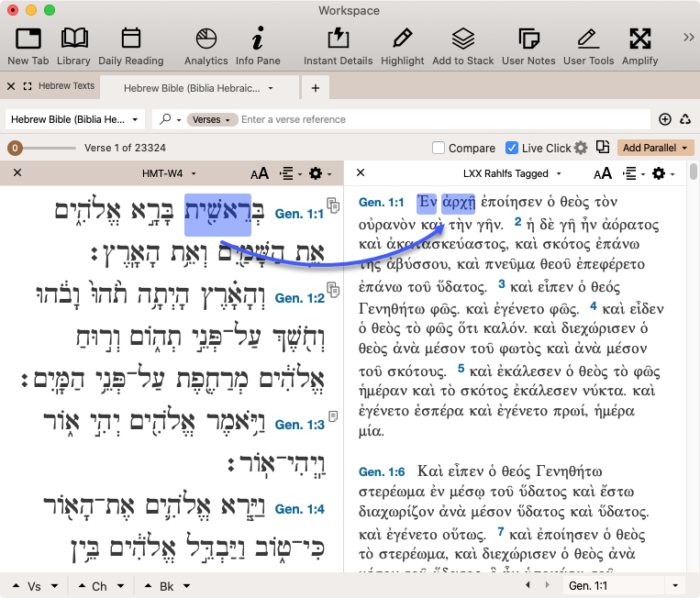Open the Library from the toolbar

[73, 46]
